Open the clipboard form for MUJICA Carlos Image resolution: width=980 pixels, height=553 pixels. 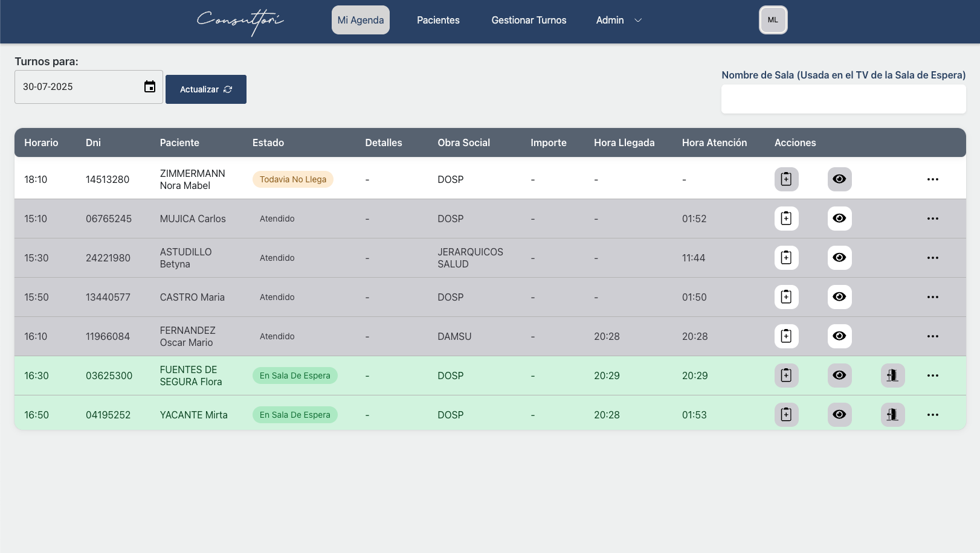[x=786, y=218]
